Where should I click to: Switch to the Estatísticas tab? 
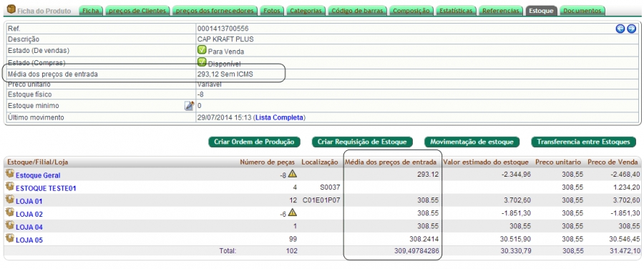456,11
